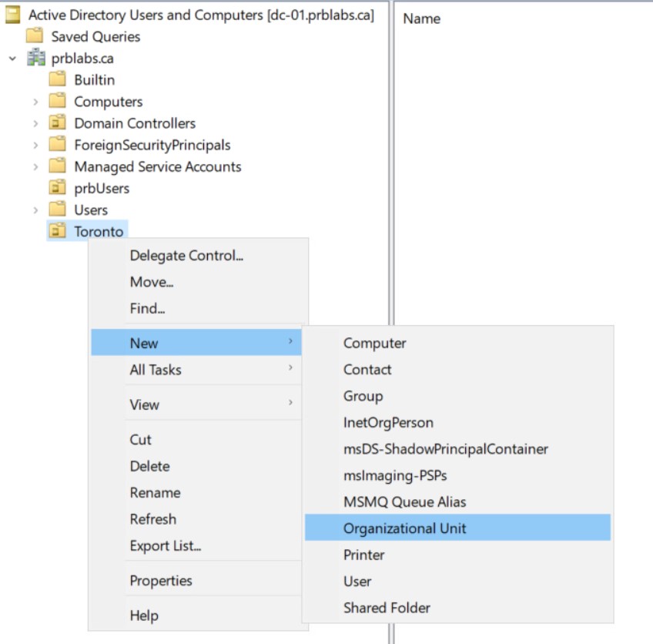The height and width of the screenshot is (644, 653).
Task: Select Delegate Control in context menu
Action: click(x=186, y=256)
